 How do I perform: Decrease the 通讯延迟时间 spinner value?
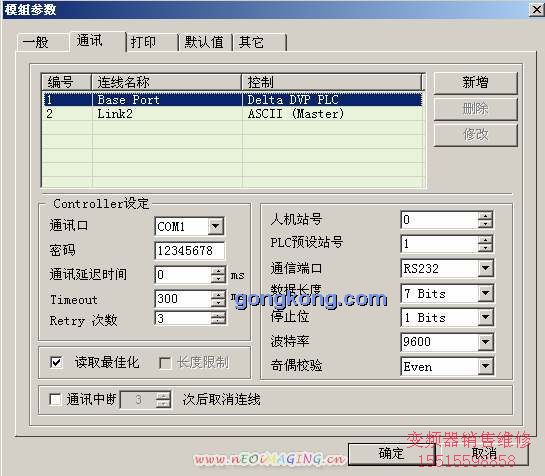point(218,279)
